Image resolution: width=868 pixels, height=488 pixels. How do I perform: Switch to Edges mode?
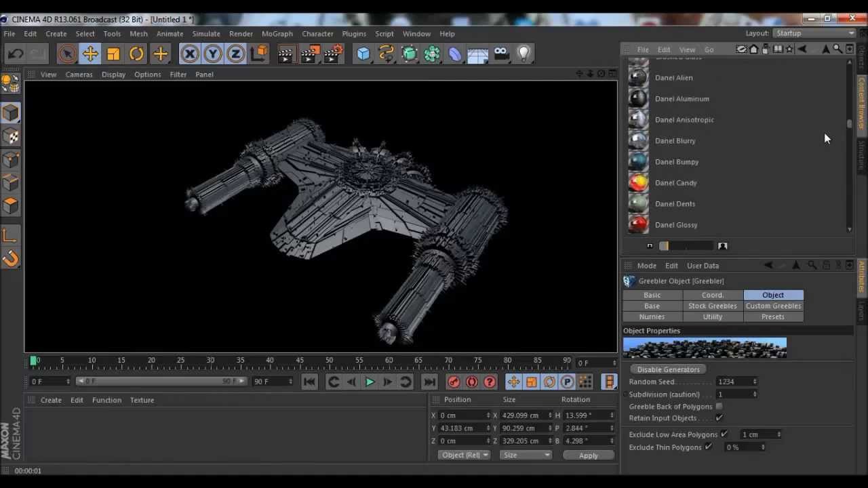[11, 182]
